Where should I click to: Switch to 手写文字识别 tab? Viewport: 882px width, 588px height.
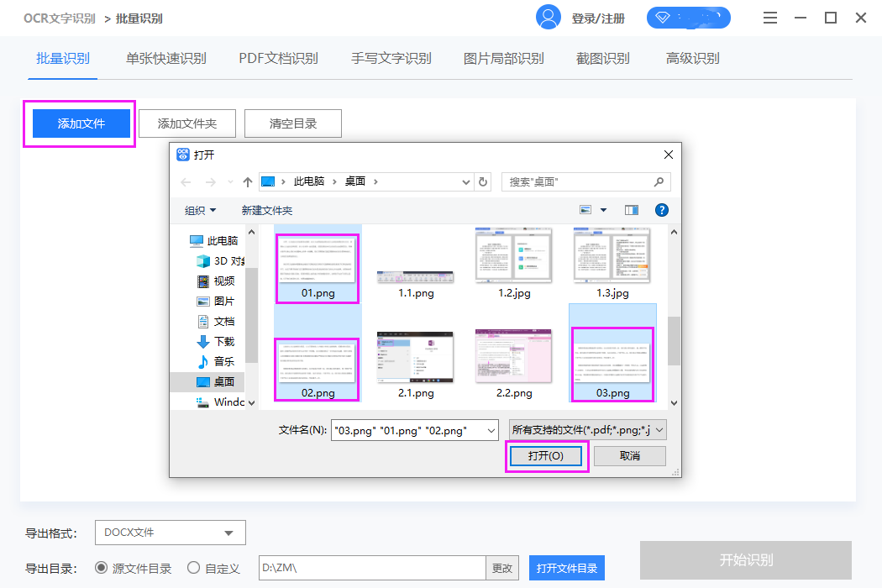391,59
